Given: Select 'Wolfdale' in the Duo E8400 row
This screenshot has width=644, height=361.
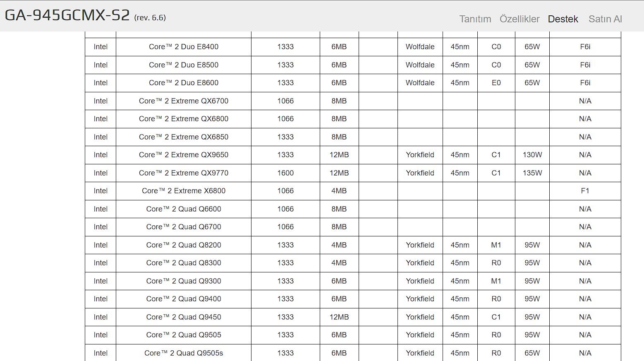Looking at the screenshot, I should pyautogui.click(x=420, y=47).
